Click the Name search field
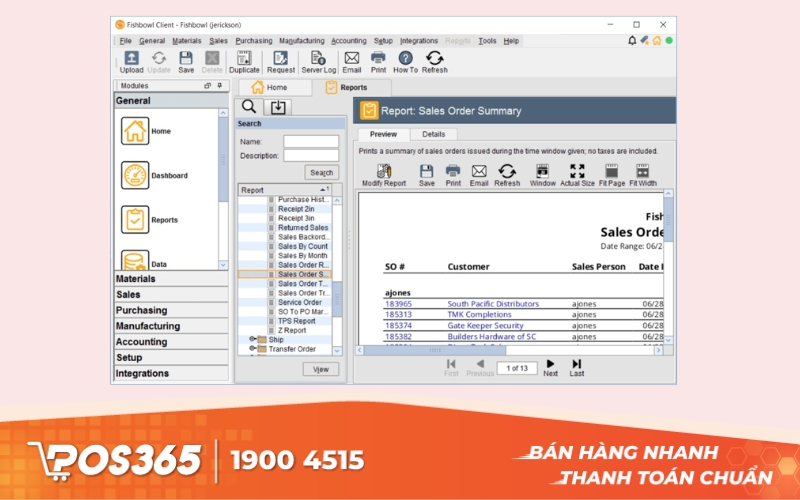Screen dimensions: 800x500 [x=311, y=141]
